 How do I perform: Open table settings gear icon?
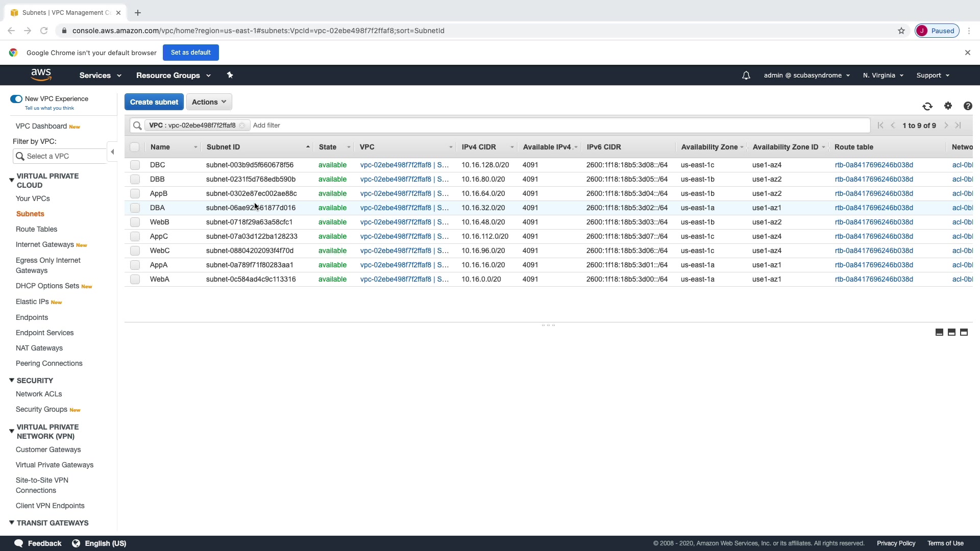(948, 106)
